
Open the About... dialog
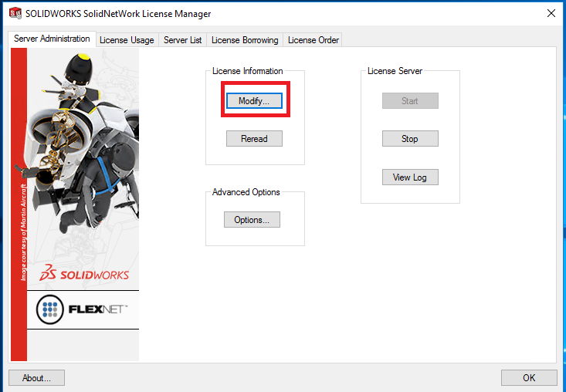pos(36,377)
